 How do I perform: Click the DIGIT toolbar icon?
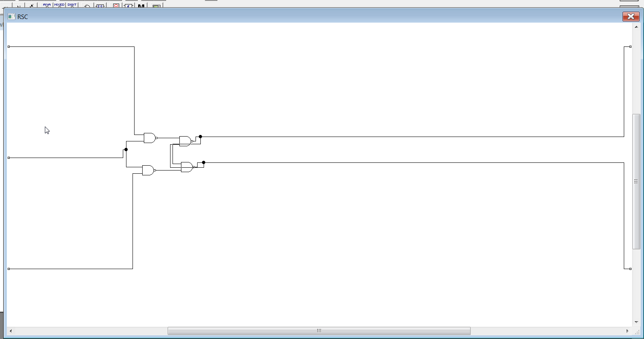[72, 5]
